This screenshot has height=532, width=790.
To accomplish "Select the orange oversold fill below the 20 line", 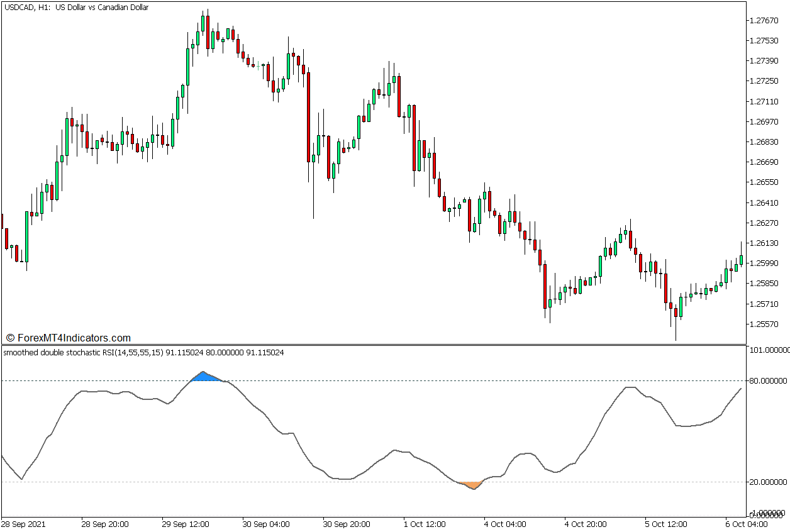I will click(x=472, y=483).
